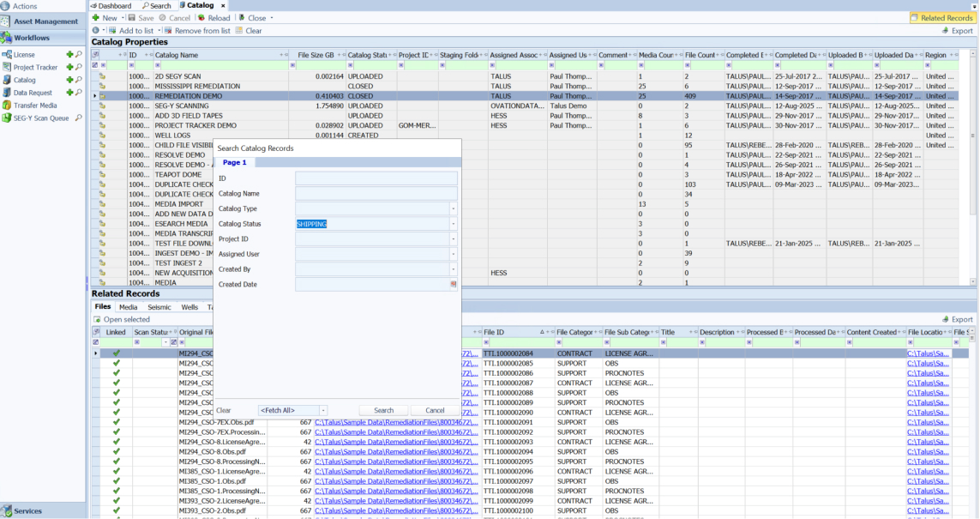This screenshot has height=519, width=980.
Task: Cancel the Search Catalog Records dialog
Action: tap(436, 411)
